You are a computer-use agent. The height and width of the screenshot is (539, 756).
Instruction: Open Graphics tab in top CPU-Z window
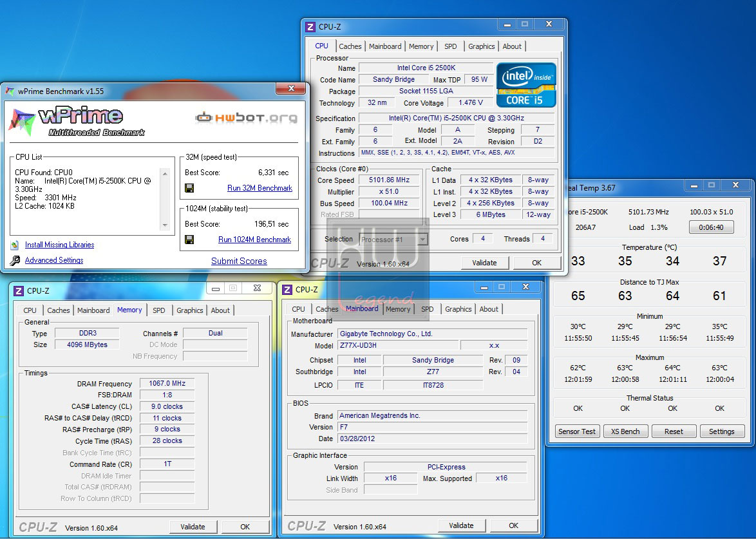(x=481, y=46)
